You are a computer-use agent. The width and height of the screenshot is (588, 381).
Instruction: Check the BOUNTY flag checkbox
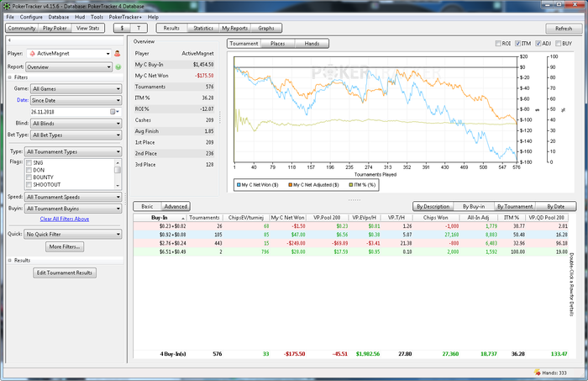29,177
